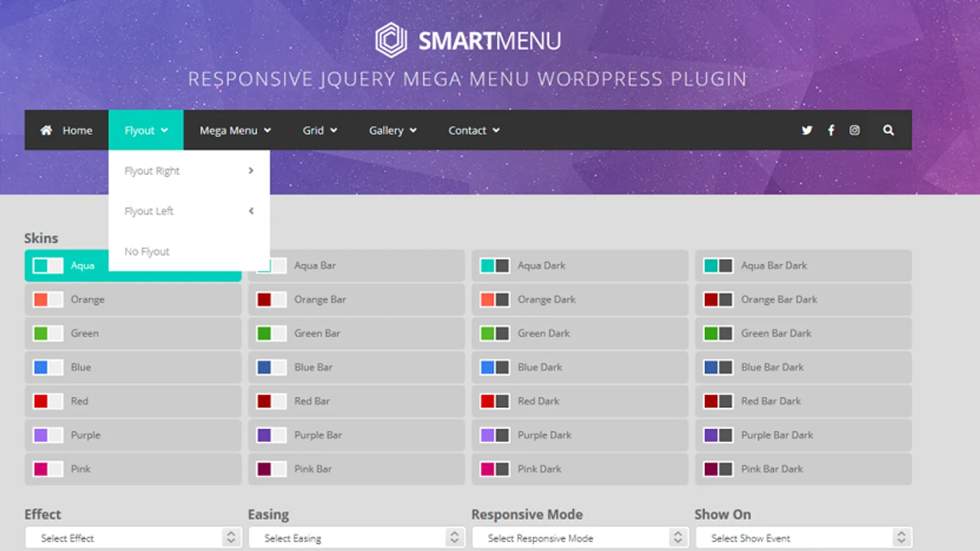
Task: Apply the Purple Bar skin
Action: (356, 435)
